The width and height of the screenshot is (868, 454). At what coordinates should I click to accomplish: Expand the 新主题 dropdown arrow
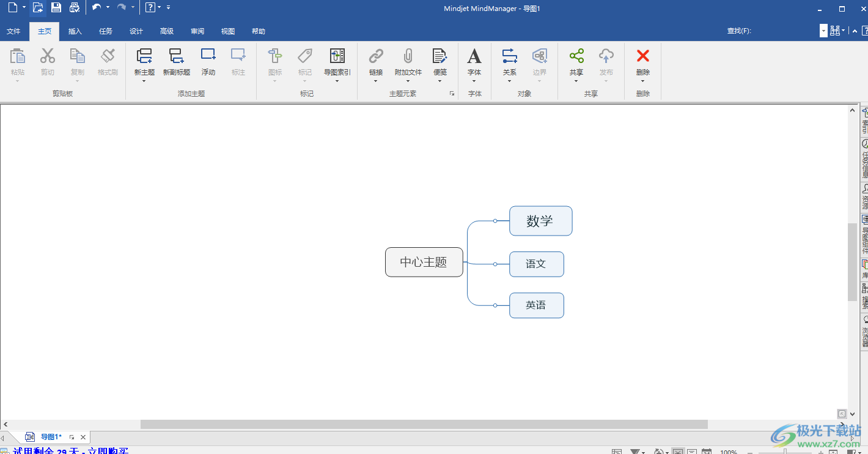(144, 81)
